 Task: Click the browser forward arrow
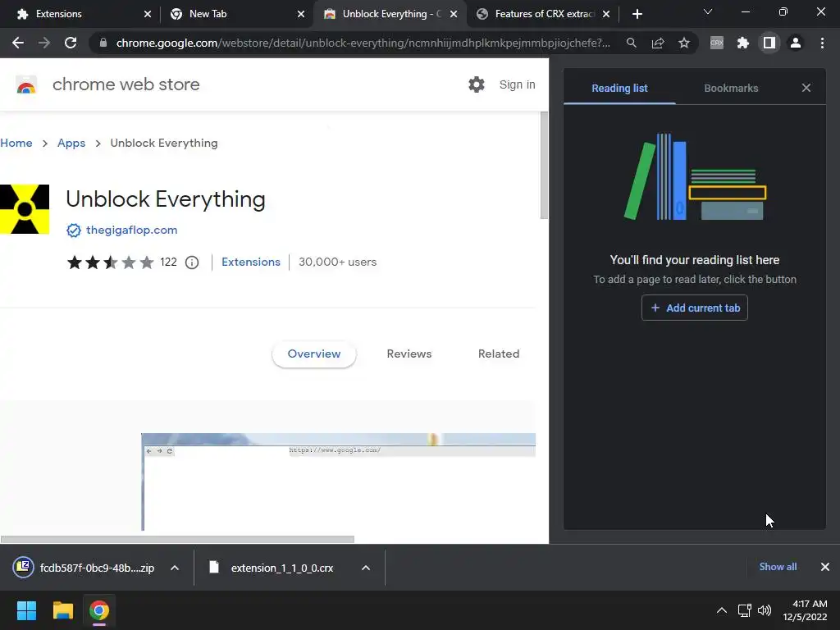[44, 43]
